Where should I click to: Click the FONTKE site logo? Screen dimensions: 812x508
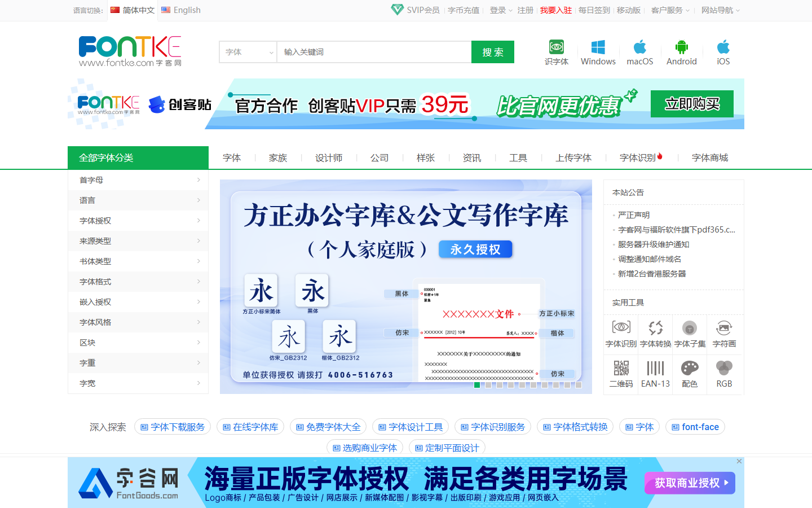pos(130,51)
